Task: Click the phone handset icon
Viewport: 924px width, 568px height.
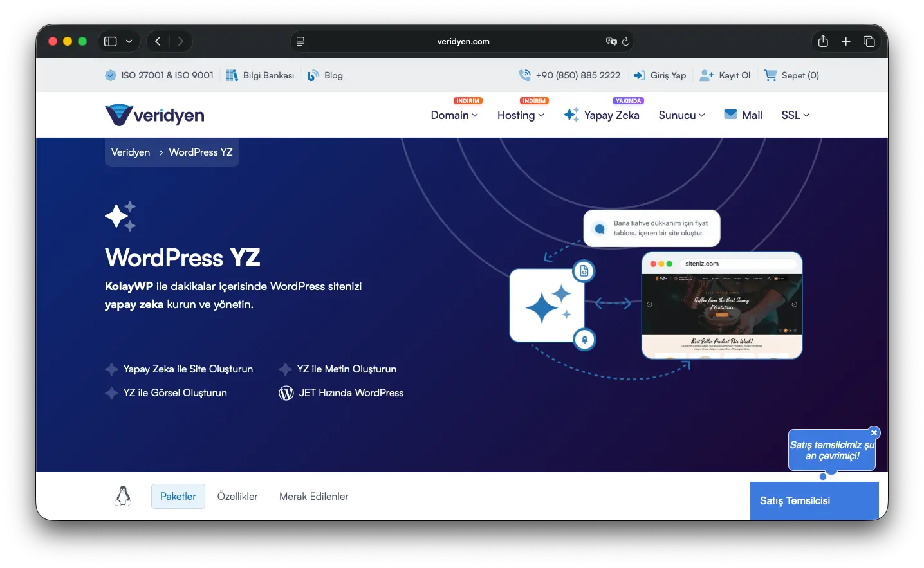Action: [525, 75]
